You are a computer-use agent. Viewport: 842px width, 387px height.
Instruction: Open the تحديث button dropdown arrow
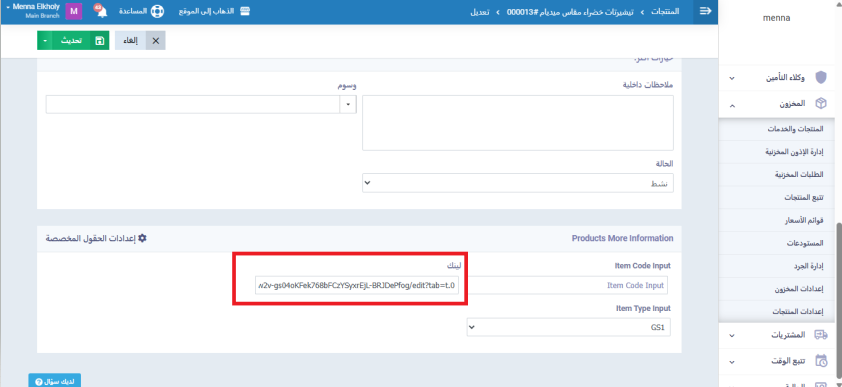[x=45, y=41]
